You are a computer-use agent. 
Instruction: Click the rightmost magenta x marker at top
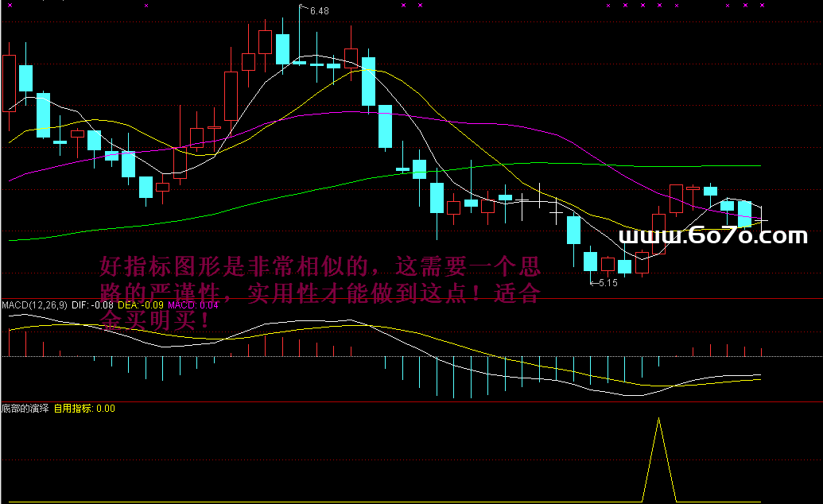762,6
